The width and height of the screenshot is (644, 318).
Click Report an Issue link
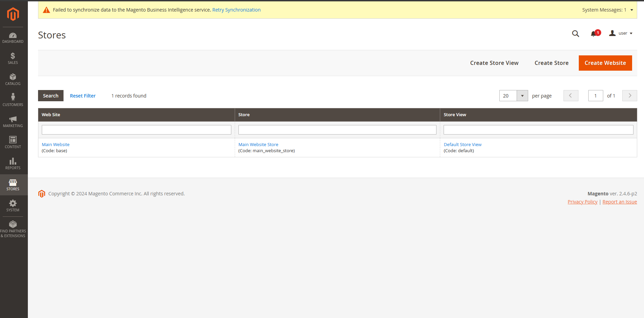[x=620, y=202]
